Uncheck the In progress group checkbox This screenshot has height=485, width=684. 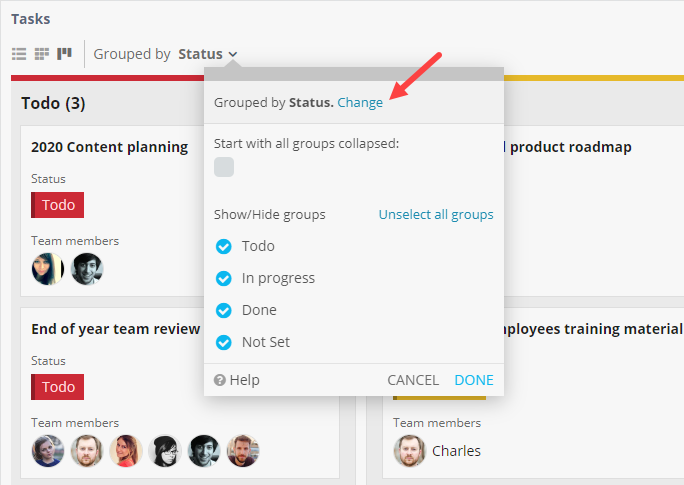(224, 278)
